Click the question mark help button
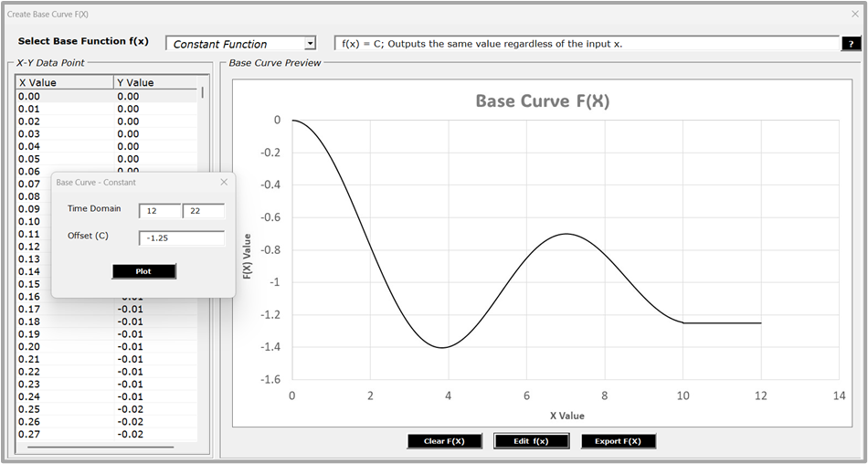The width and height of the screenshot is (868, 464). (851, 44)
